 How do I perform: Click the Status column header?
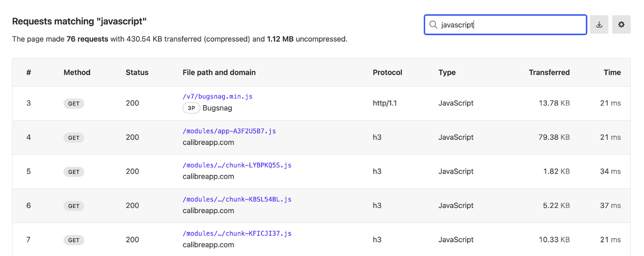137,72
